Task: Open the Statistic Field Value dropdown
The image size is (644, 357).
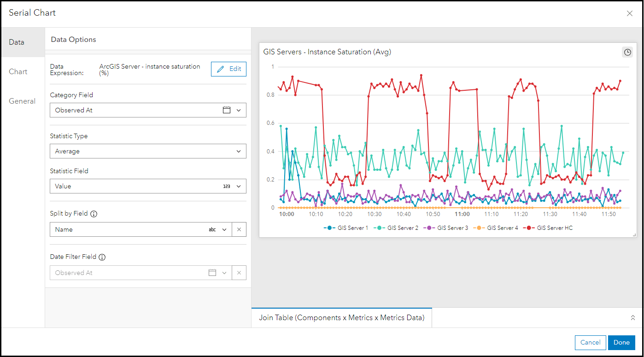Action: point(148,186)
